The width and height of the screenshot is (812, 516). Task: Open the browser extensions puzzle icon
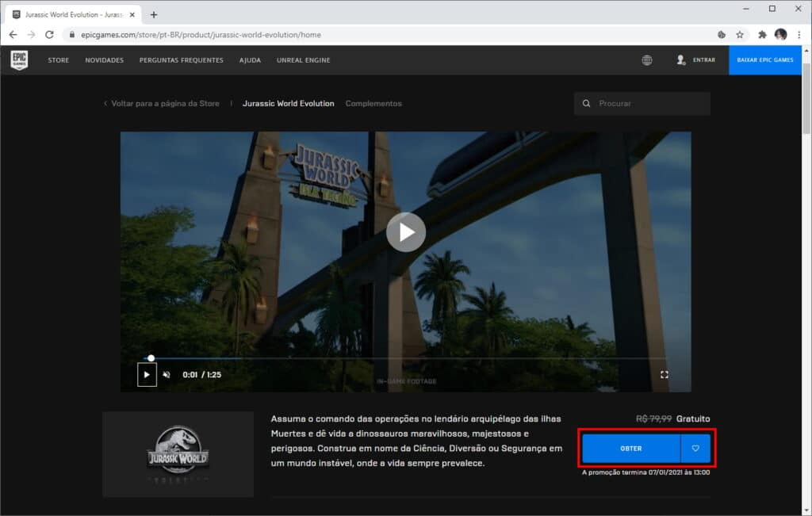tap(762, 35)
